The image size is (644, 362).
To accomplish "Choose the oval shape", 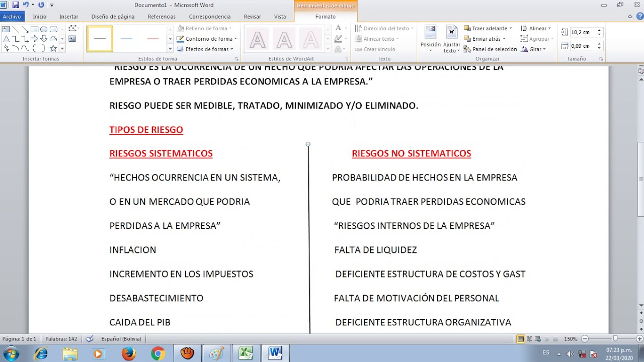I will (x=44, y=29).
